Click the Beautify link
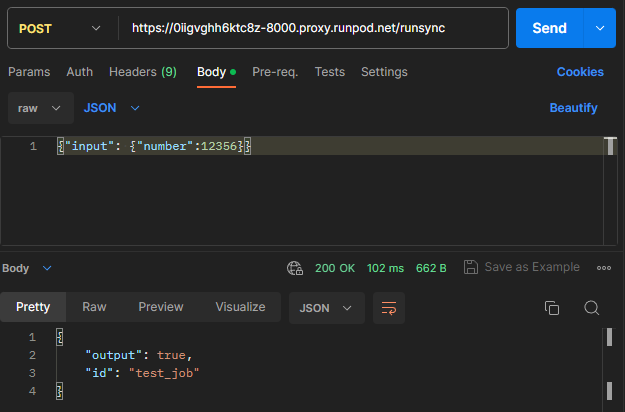The width and height of the screenshot is (625, 412). pyautogui.click(x=573, y=108)
